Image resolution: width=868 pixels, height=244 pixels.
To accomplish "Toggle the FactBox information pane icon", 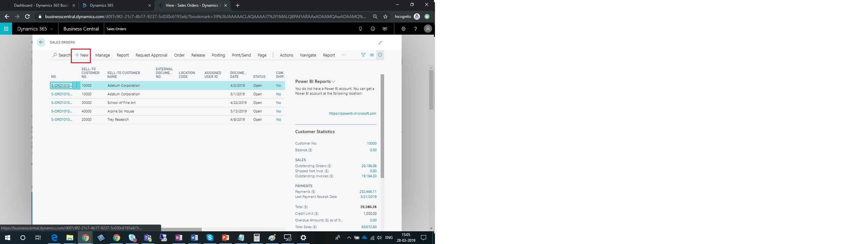I will click(380, 55).
